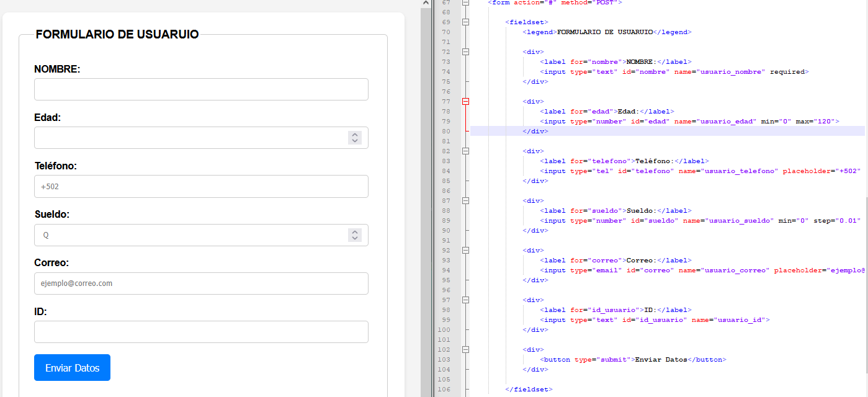
Task: Increase Edad with the up stepper arrow
Action: [355, 135]
